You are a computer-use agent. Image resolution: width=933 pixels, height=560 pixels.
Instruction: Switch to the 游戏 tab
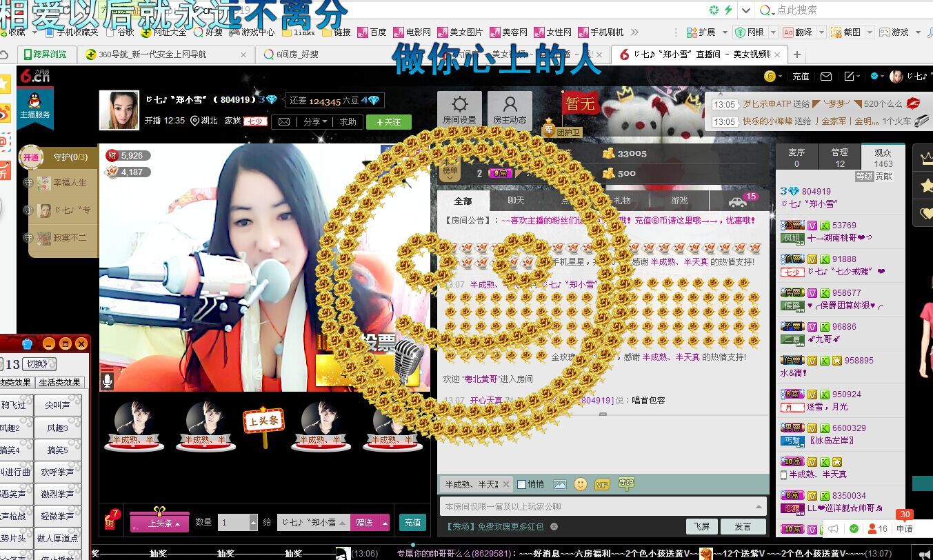point(679,201)
